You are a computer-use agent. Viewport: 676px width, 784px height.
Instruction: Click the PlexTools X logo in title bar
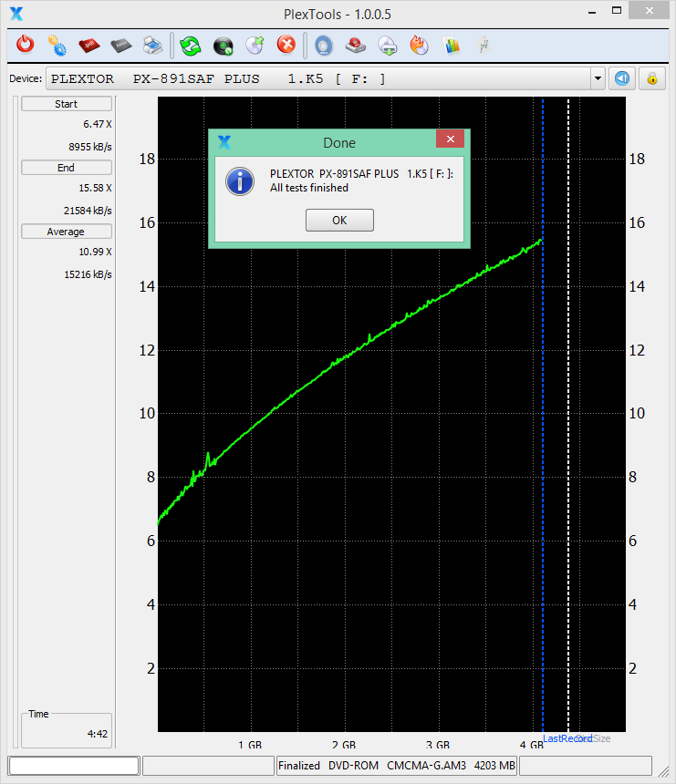[16, 14]
